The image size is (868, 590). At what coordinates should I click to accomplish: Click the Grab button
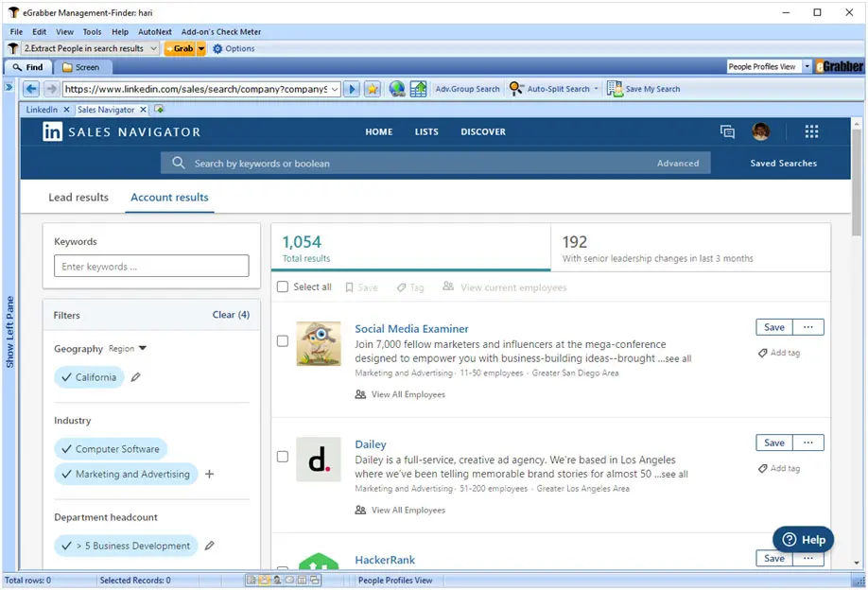pos(181,49)
